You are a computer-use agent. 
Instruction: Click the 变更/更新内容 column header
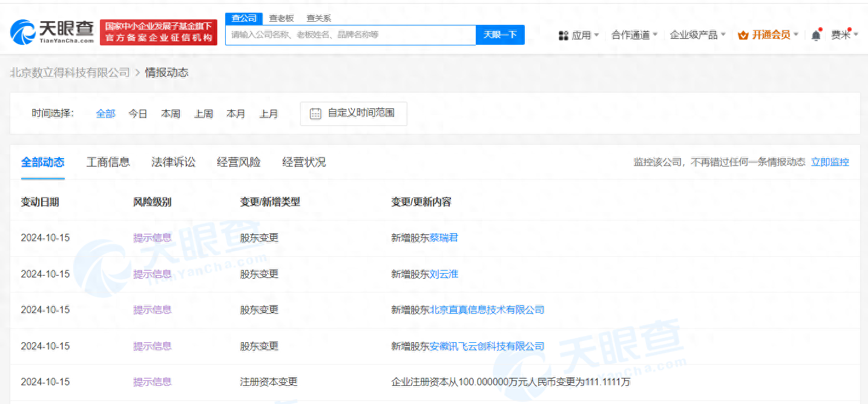(x=421, y=202)
